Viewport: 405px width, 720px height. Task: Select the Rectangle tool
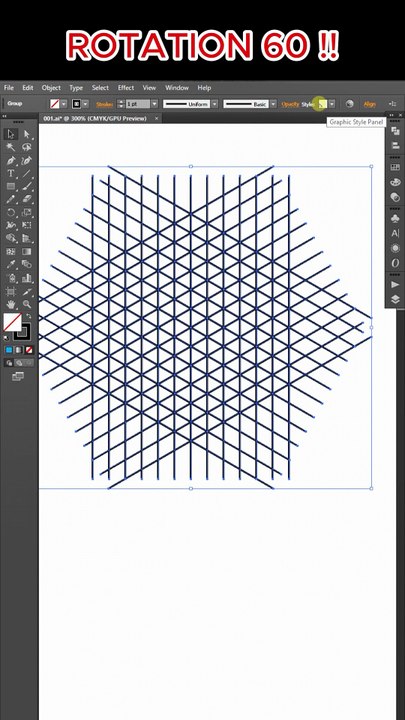coord(11,186)
